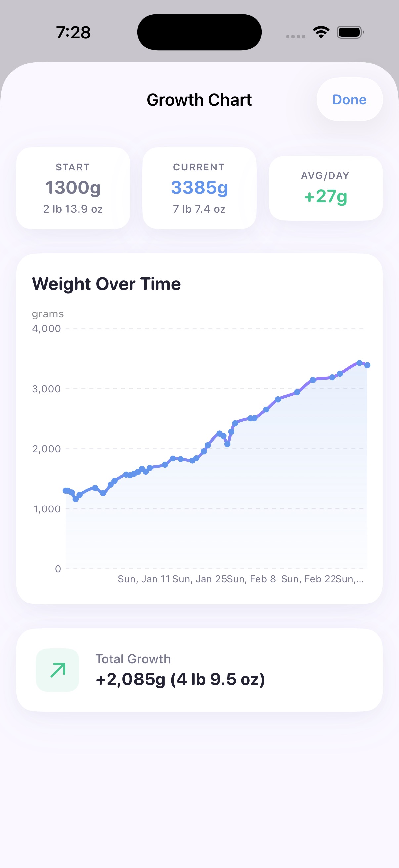Select the last data point on the line
Screen dimensions: 399x868
[x=367, y=365]
